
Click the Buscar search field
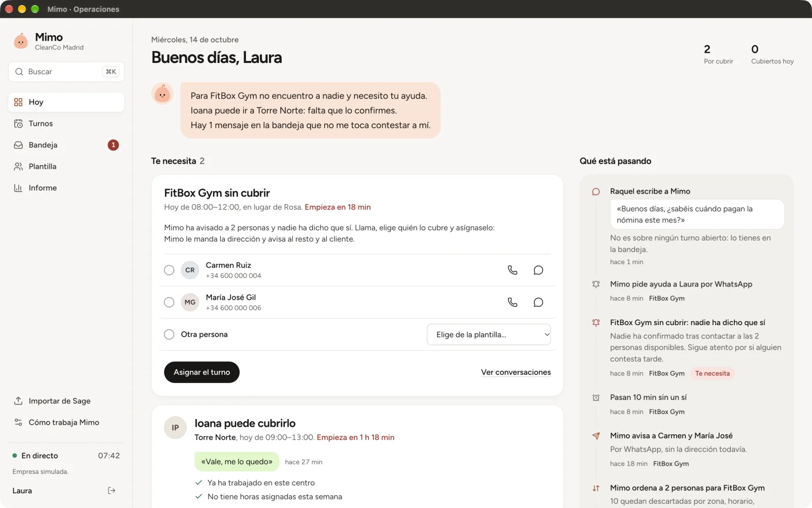point(66,72)
